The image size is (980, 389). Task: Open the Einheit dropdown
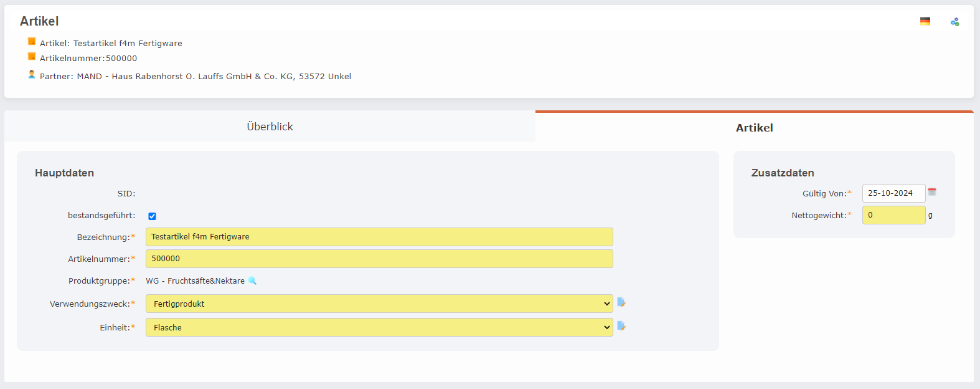pos(607,327)
